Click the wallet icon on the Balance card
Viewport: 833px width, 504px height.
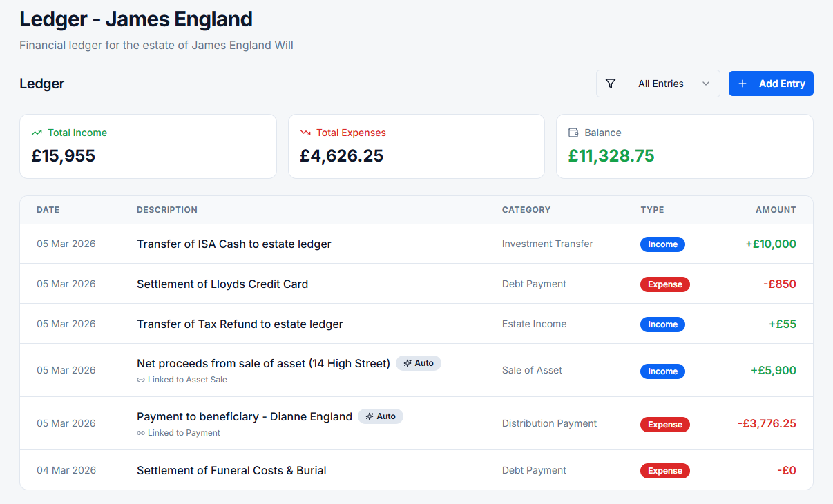[574, 132]
